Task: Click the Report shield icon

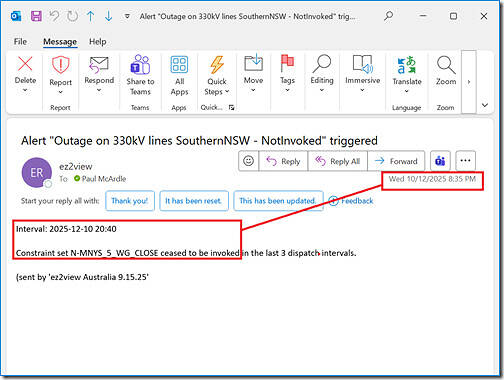Action: pos(60,65)
